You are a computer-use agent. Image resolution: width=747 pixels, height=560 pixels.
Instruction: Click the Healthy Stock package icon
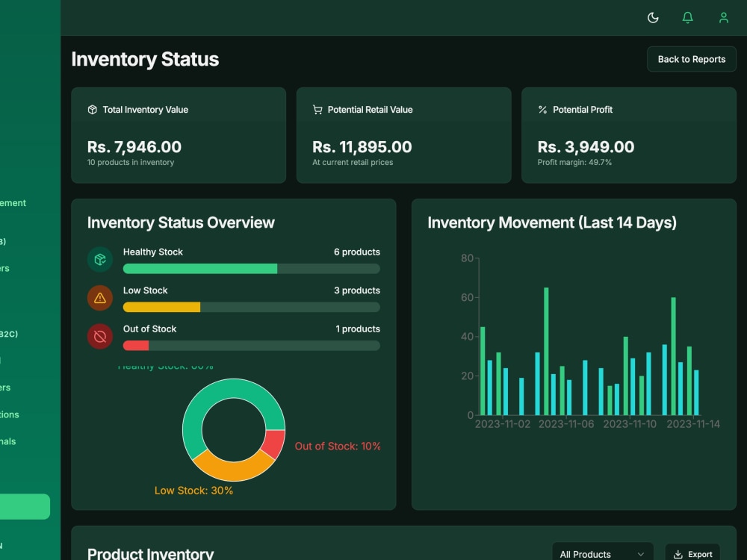point(100,259)
